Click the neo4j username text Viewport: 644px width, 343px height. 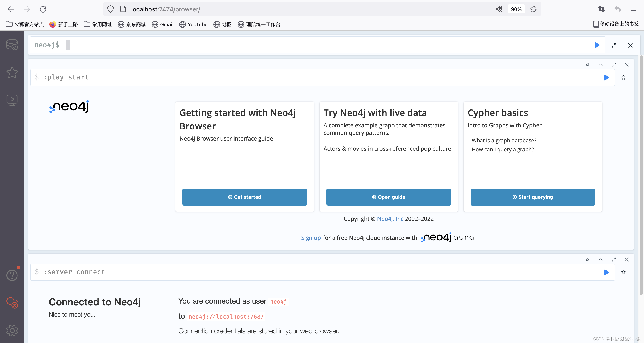(278, 302)
